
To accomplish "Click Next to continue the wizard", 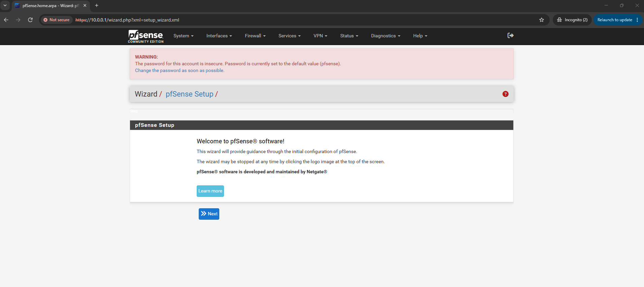I will click(209, 214).
